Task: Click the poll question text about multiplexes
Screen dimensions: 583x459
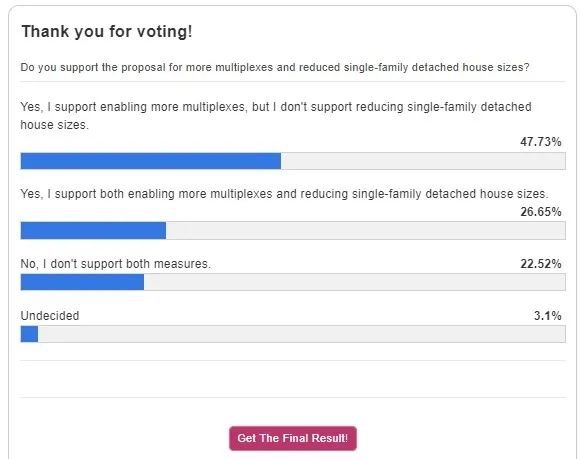Action: [275, 67]
